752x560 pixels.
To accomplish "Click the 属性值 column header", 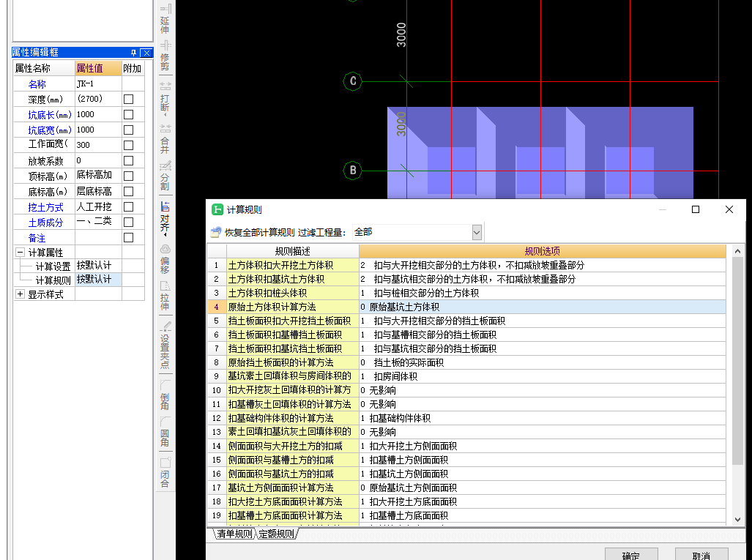I will click(98, 68).
